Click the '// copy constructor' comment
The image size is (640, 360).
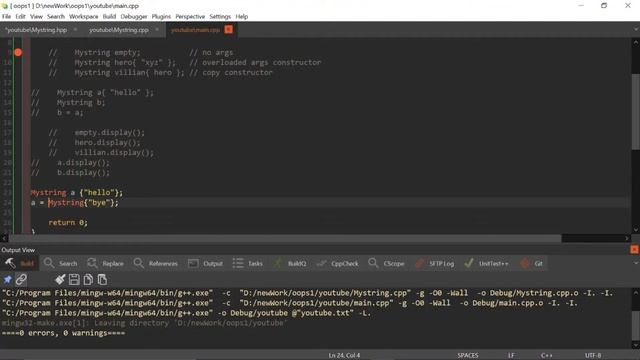pyautogui.click(x=231, y=73)
